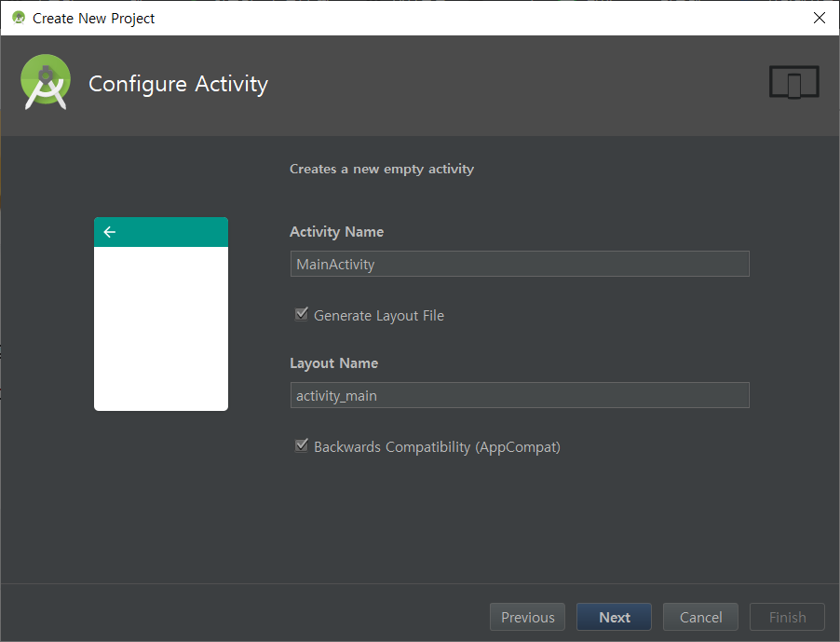Click the small Android Studio title bar icon
840x642 pixels.
[19, 18]
